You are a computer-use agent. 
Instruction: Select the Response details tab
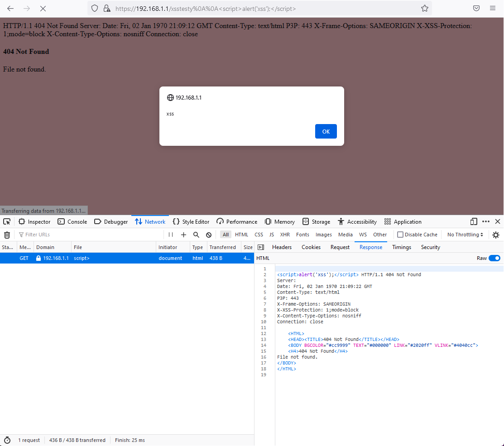370,247
